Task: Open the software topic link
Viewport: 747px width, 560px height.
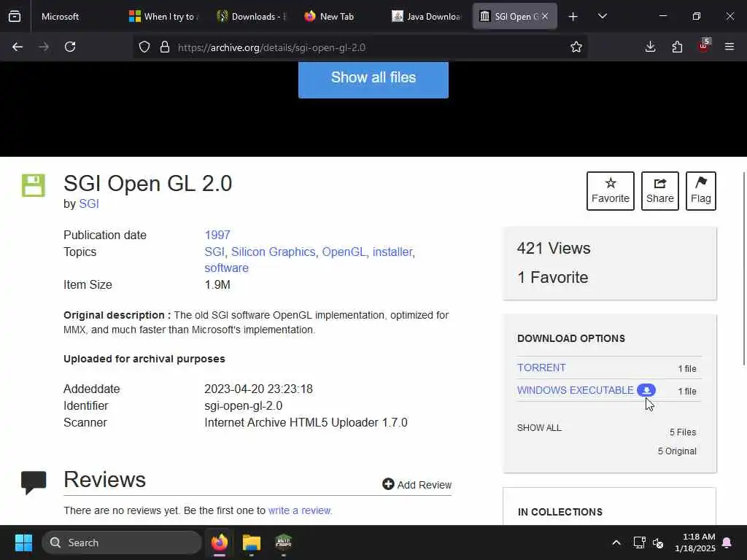Action: 226,268
